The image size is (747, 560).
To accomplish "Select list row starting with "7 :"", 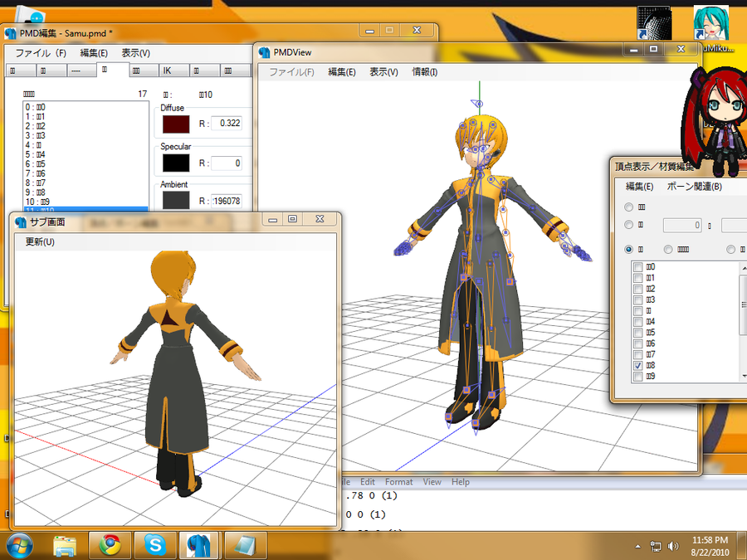I will pos(85,174).
